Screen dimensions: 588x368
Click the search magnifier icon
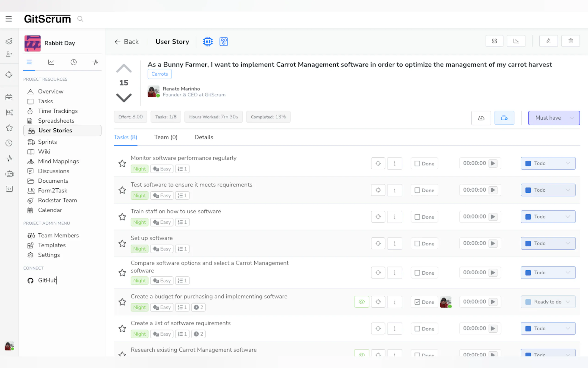80,19
